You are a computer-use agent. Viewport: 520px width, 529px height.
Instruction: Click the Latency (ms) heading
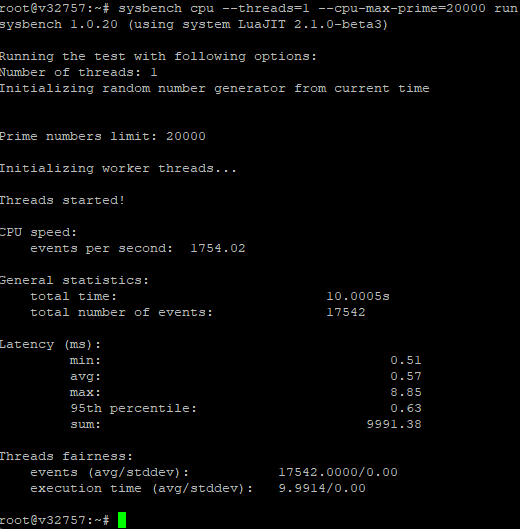click(50, 344)
